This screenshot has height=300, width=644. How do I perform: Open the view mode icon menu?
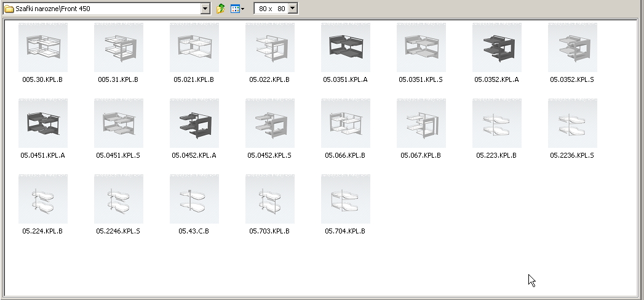[237, 9]
